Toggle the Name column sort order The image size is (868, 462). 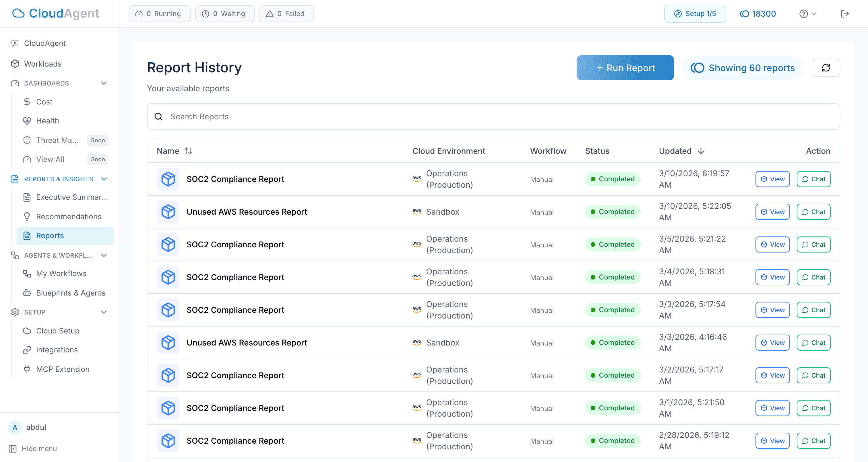click(188, 151)
